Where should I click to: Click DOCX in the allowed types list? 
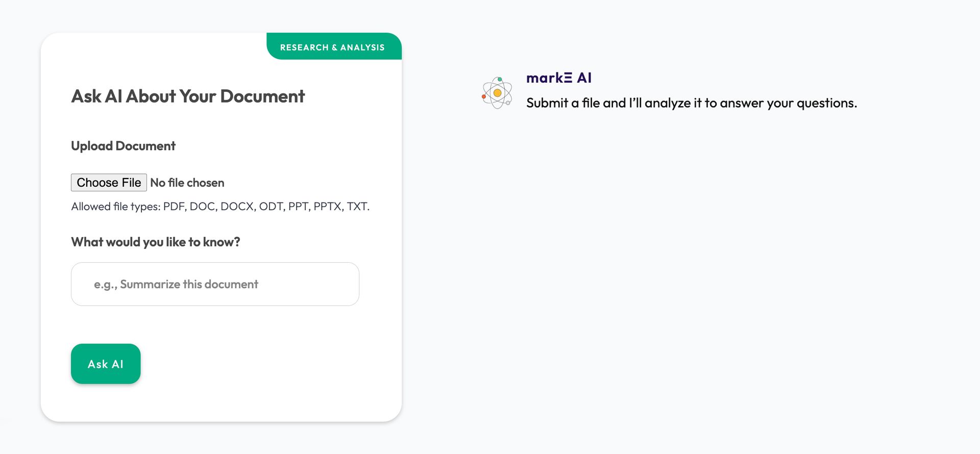coord(237,207)
